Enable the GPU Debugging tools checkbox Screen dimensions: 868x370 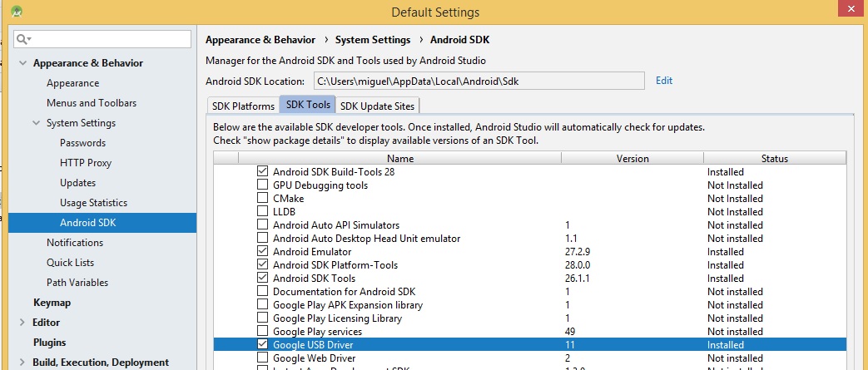(x=263, y=185)
